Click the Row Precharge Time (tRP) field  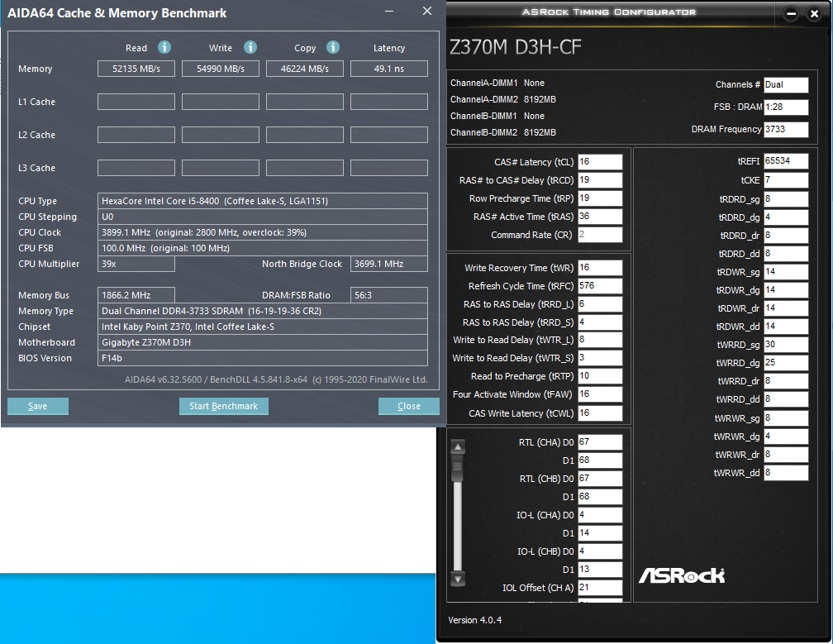[x=600, y=198]
